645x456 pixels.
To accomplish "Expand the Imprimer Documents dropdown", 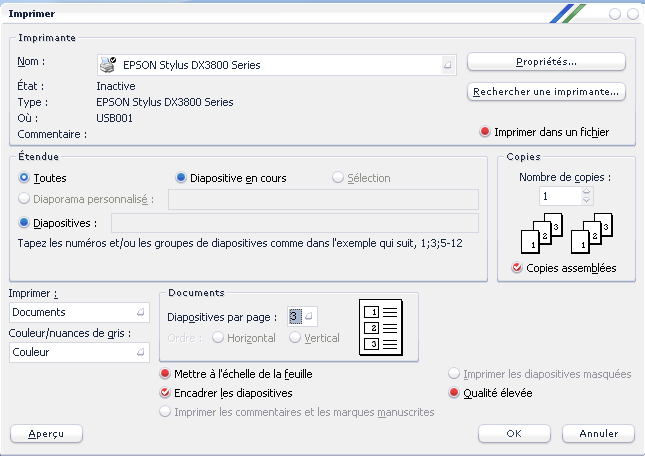I will pos(140,313).
